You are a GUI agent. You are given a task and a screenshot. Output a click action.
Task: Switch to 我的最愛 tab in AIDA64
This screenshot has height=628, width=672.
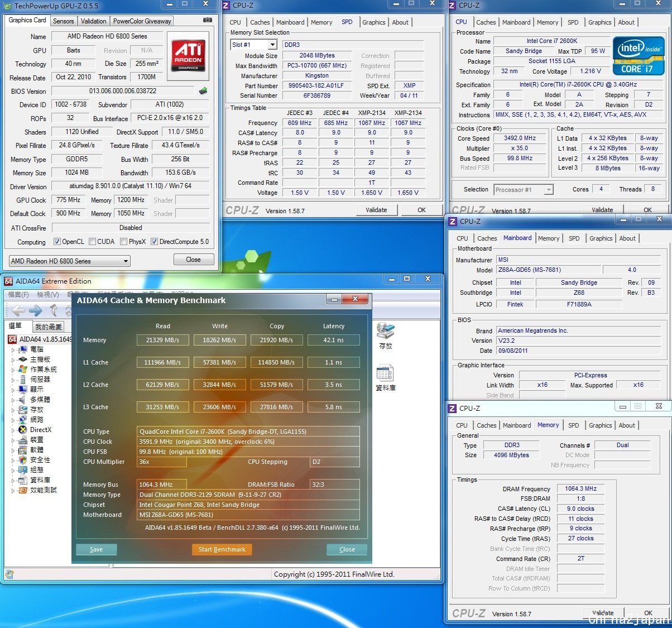49,327
